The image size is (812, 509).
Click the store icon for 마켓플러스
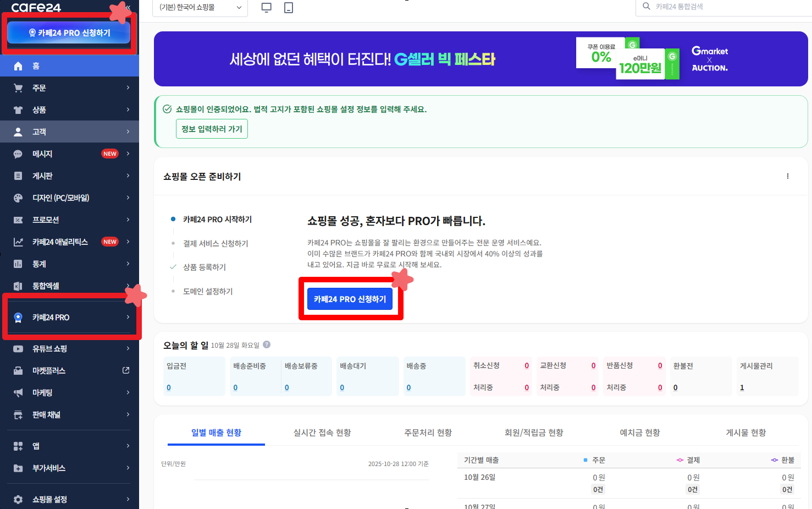18,371
